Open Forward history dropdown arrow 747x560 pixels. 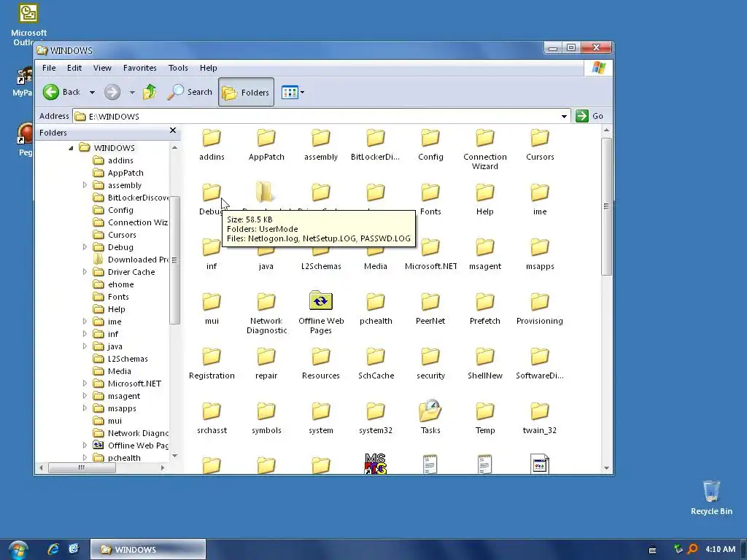click(132, 93)
